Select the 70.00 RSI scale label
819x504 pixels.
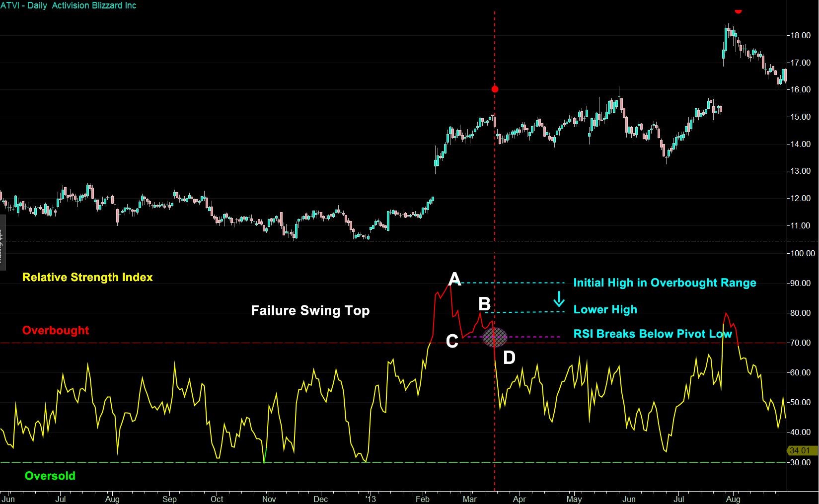point(801,343)
